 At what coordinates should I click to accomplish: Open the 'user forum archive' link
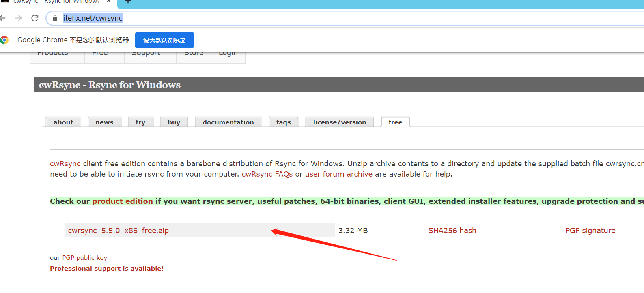[x=339, y=174]
